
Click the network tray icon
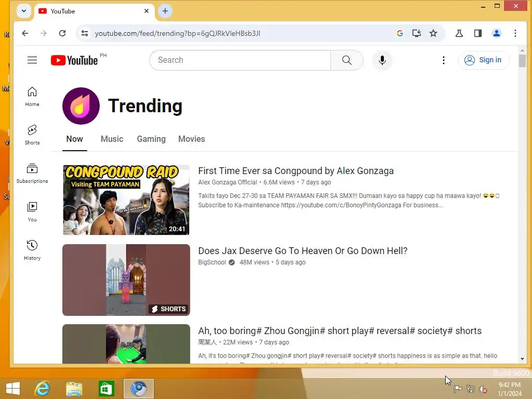point(471,389)
